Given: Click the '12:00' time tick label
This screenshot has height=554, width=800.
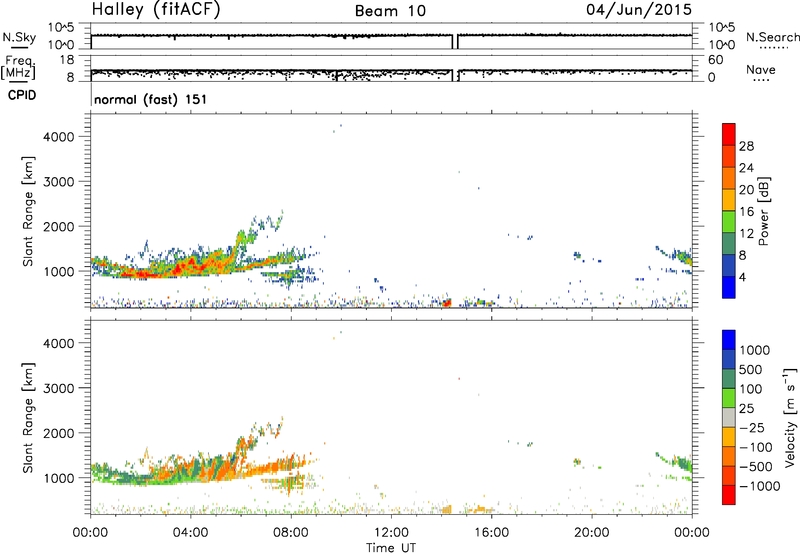Looking at the screenshot, I should (391, 533).
